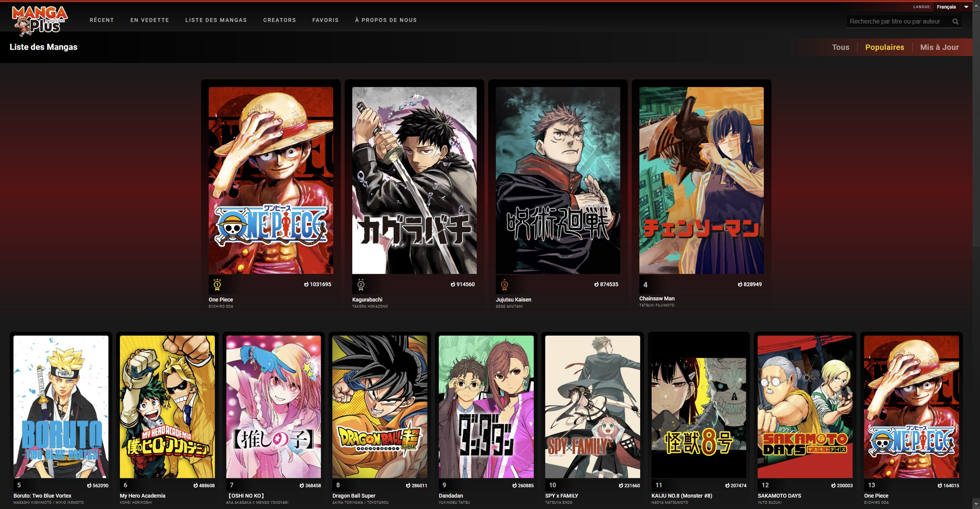
Task: Click the flame icon beside 368458
Action: click(x=302, y=485)
